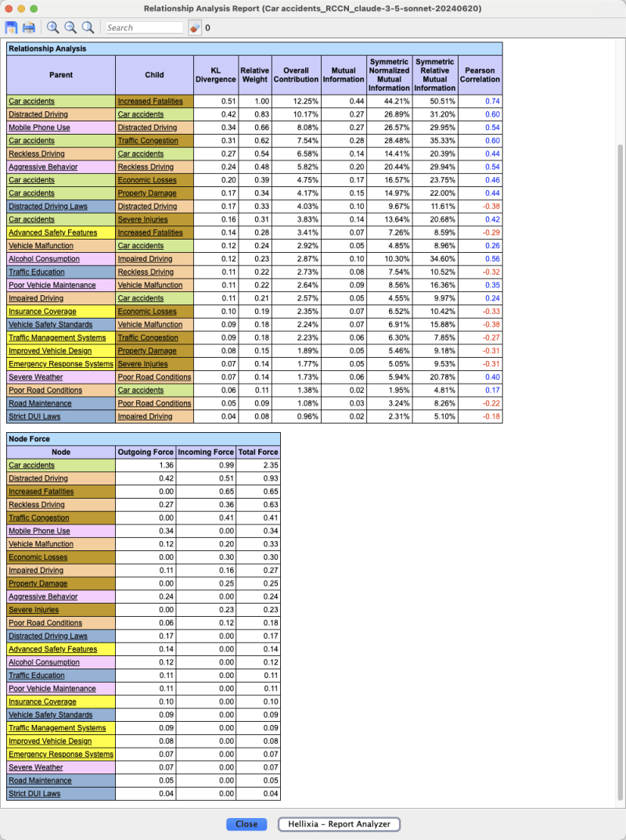This screenshot has height=840, width=626.
Task: Focus the Search input field
Action: [144, 27]
